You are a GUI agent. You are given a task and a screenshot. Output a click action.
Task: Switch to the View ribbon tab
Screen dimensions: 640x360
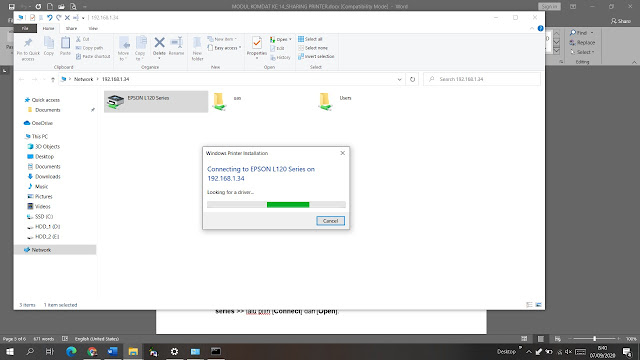click(x=93, y=29)
